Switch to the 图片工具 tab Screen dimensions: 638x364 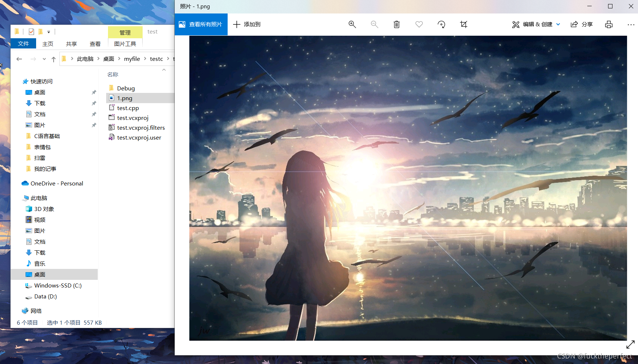(x=125, y=44)
